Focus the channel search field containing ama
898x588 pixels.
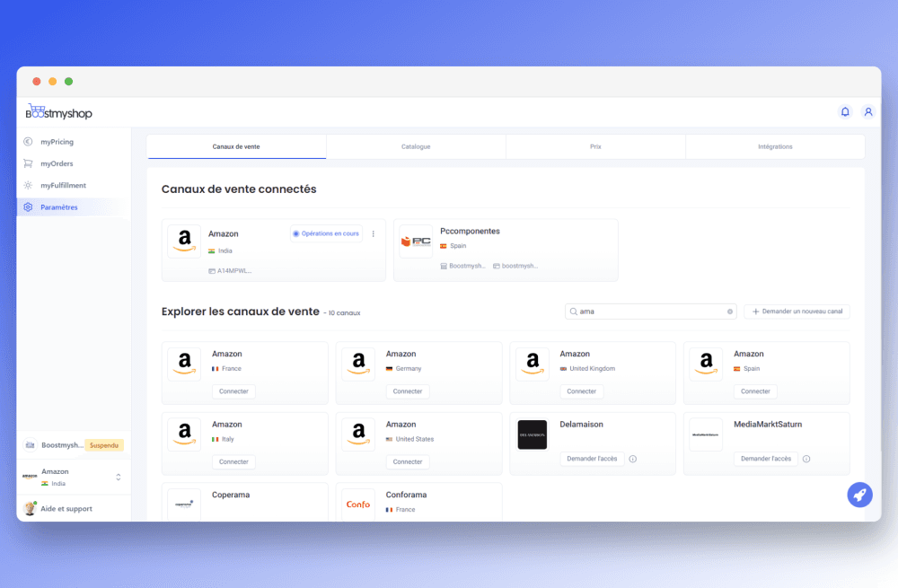(x=650, y=312)
